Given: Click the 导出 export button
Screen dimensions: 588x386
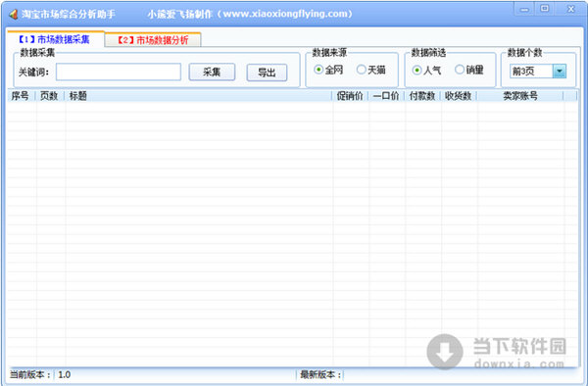Looking at the screenshot, I should [x=267, y=72].
